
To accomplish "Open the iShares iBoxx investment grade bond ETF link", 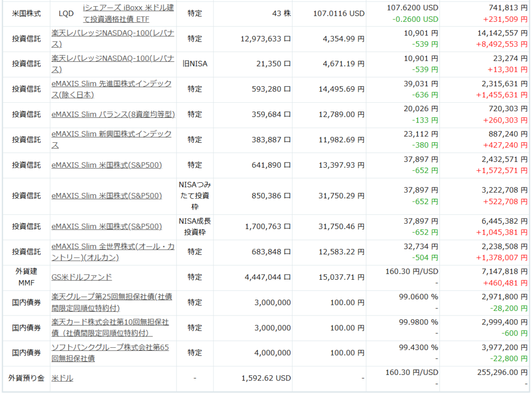I will pos(129,13).
